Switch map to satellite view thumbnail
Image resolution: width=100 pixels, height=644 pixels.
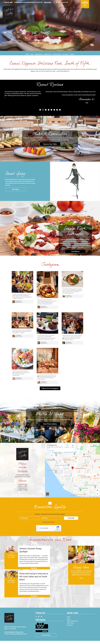[x=47, y=494]
